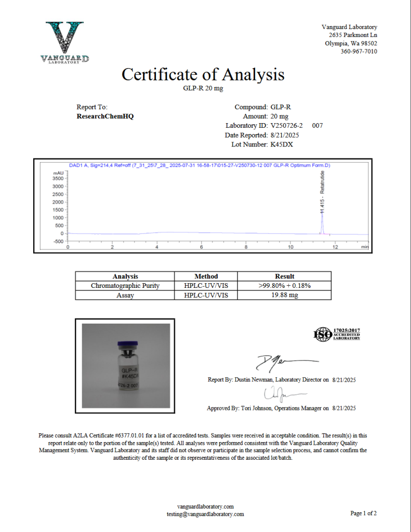The height and width of the screenshot is (532, 411).
Task: Click the Date Reported 8/21/2025 value
Action: pos(288,135)
